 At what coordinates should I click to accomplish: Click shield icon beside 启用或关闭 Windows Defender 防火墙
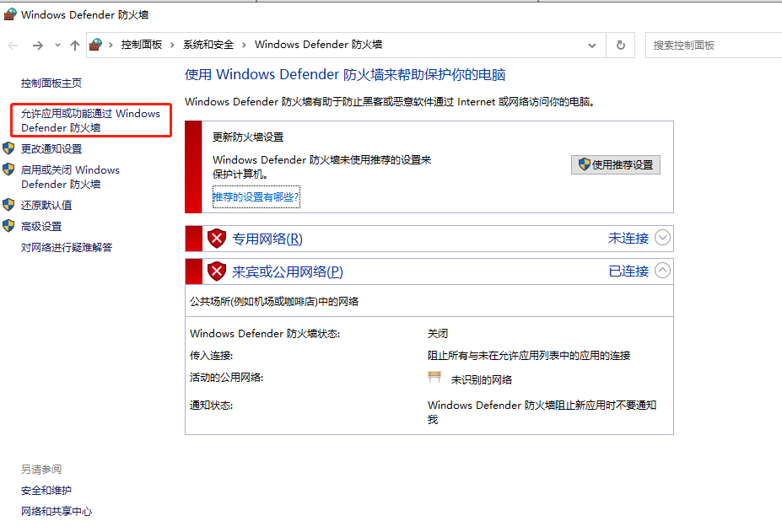(x=8, y=169)
